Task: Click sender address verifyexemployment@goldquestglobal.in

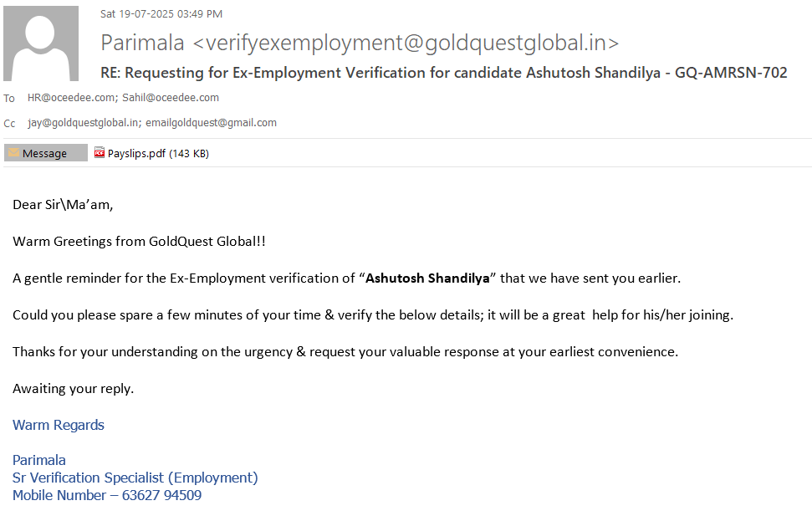Action: coord(406,43)
